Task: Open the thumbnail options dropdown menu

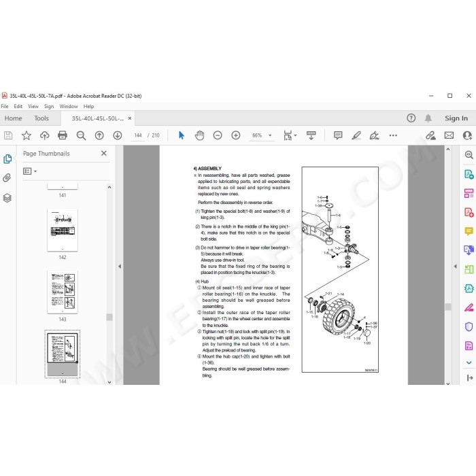Action: click(30, 171)
